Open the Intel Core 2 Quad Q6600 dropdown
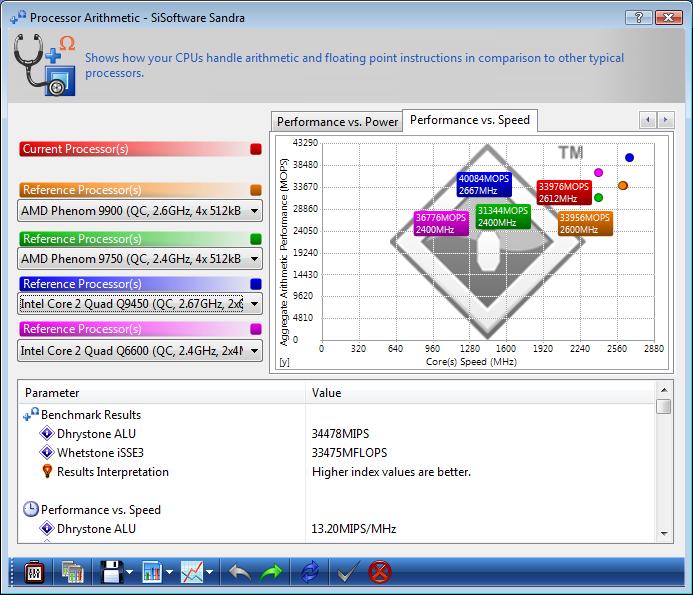The width and height of the screenshot is (693, 595). pos(140,351)
